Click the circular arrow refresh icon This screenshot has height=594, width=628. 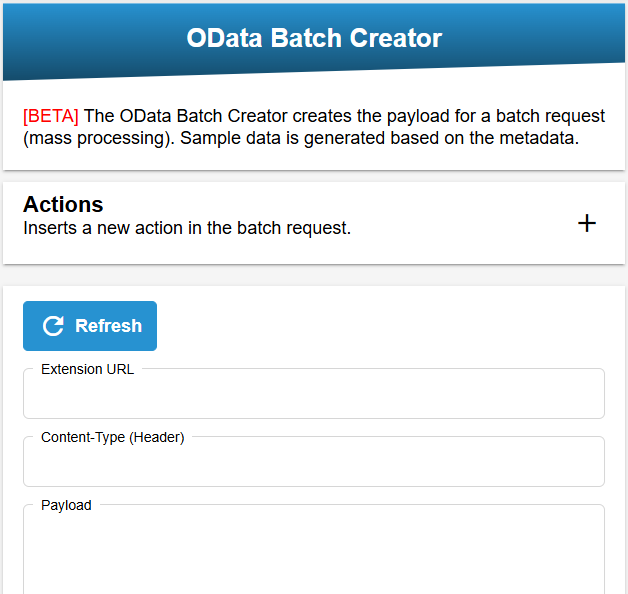[x=53, y=326]
